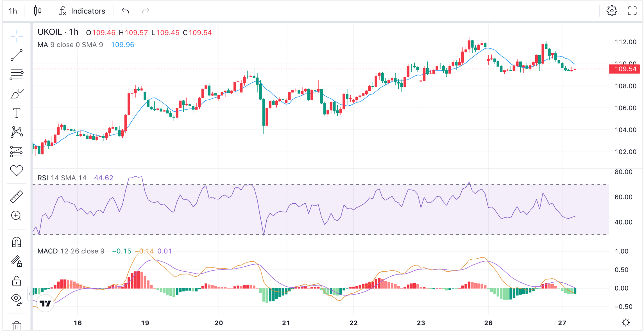The height and width of the screenshot is (332, 644).
Task: Enter fullscreen mode
Action: 632,11
